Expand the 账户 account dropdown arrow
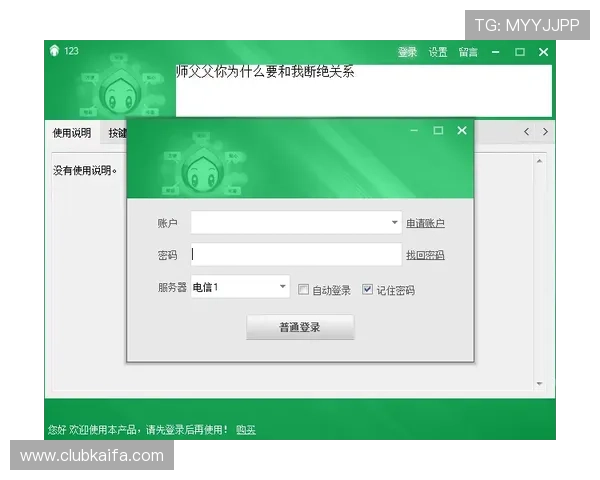 395,222
